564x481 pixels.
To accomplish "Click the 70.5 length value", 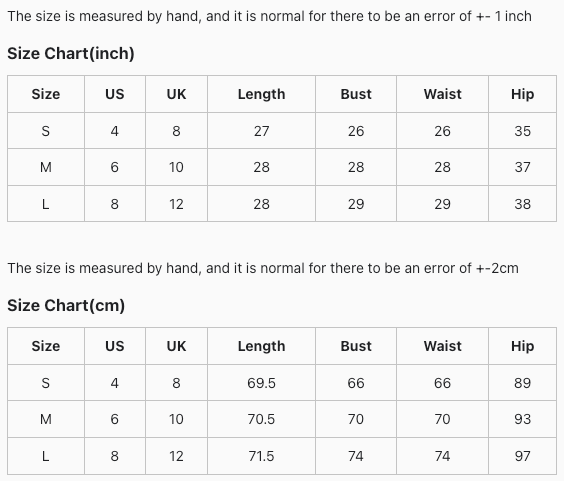I will point(261,419).
